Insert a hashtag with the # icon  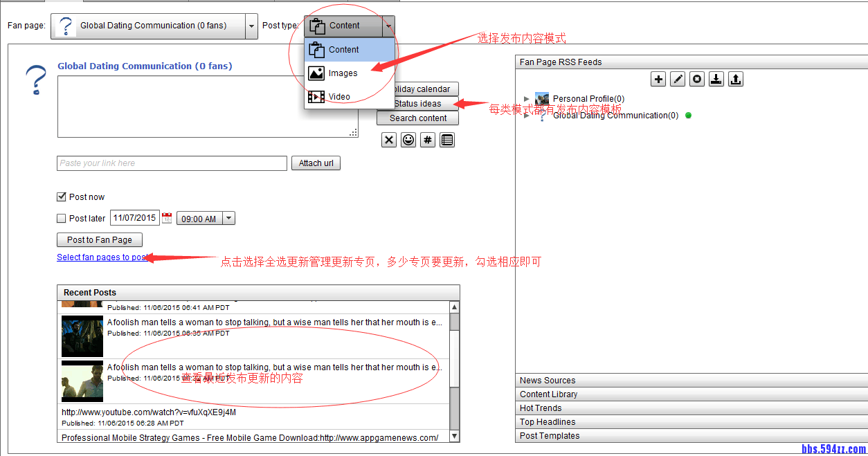(x=428, y=140)
